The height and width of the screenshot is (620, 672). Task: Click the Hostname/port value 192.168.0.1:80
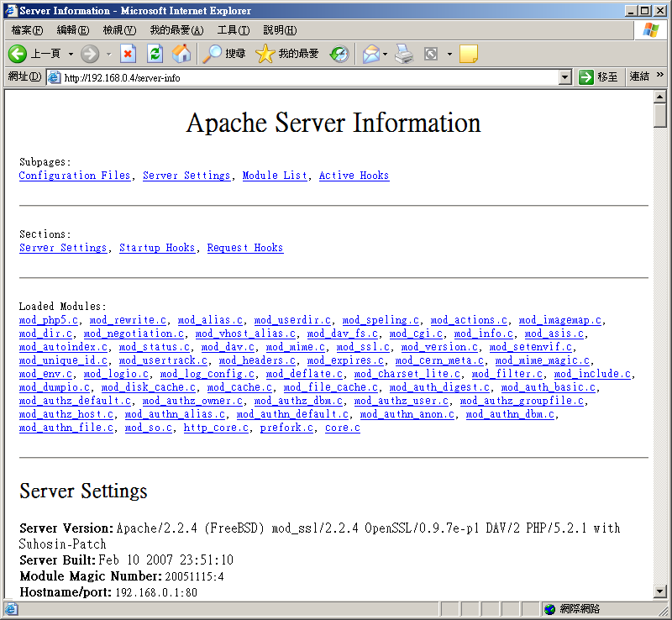[156, 592]
